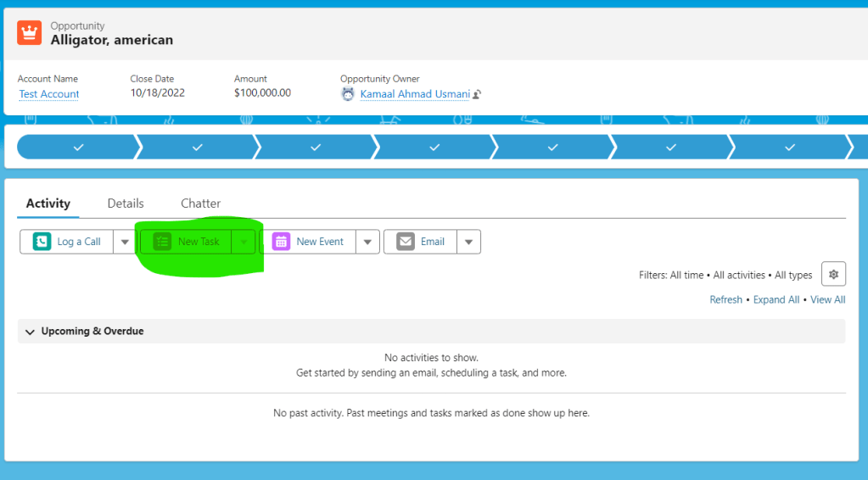Click the orange Opportunity crown icon
Viewport: 868px width, 480px height.
(29, 33)
